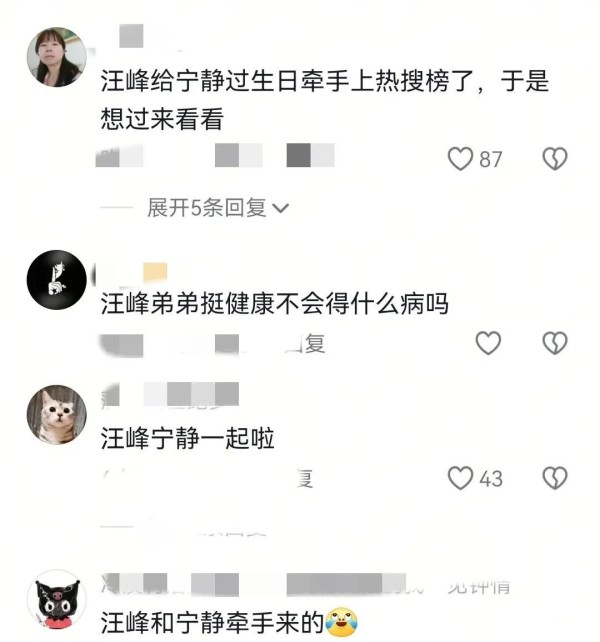Viewport: 600px width, 642px height.
Task: Open the yellow-tagged username above 汪峰弟弟 comment
Action: [x=130, y=273]
